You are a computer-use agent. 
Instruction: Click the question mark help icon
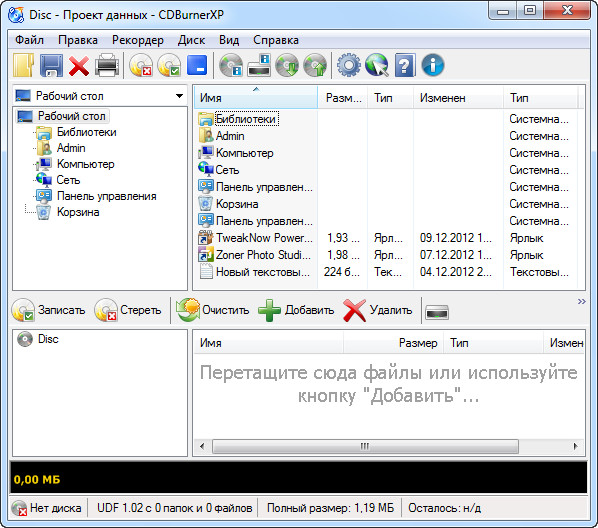pos(405,65)
